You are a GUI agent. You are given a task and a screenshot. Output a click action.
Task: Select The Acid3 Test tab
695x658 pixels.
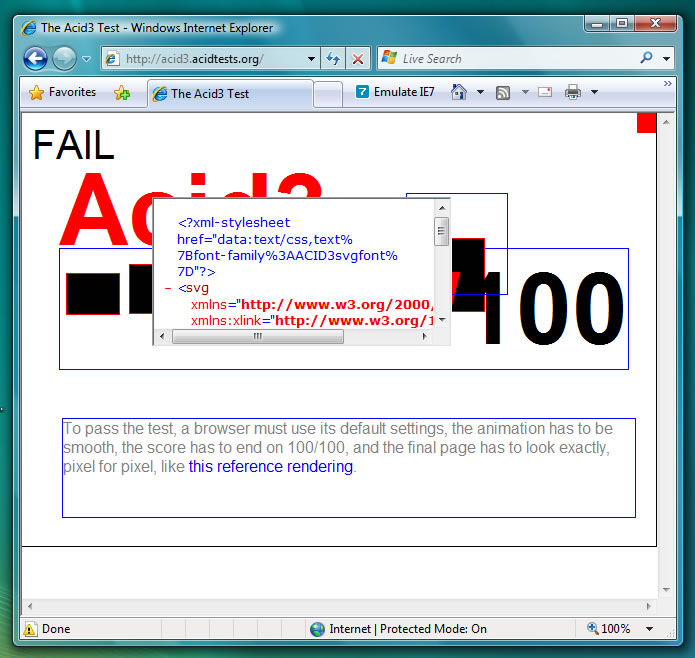click(x=230, y=94)
